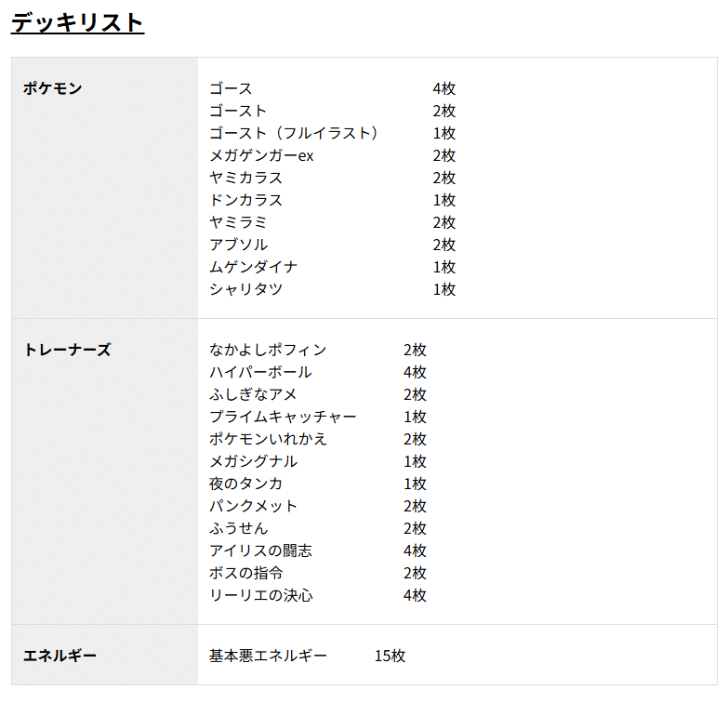Click the メガゲンガーex entry
Viewport: 728px width, 703px height.
(x=261, y=155)
